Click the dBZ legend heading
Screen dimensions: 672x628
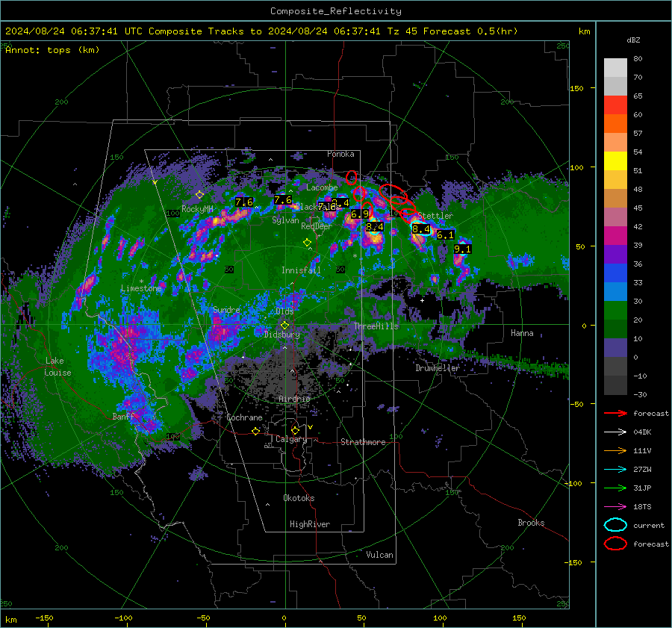point(633,40)
